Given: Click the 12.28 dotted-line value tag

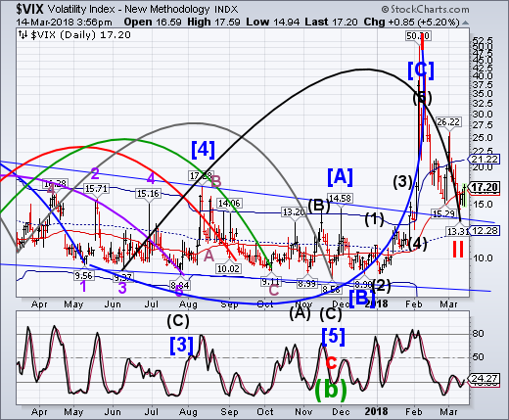Looking at the screenshot, I should click(x=485, y=231).
